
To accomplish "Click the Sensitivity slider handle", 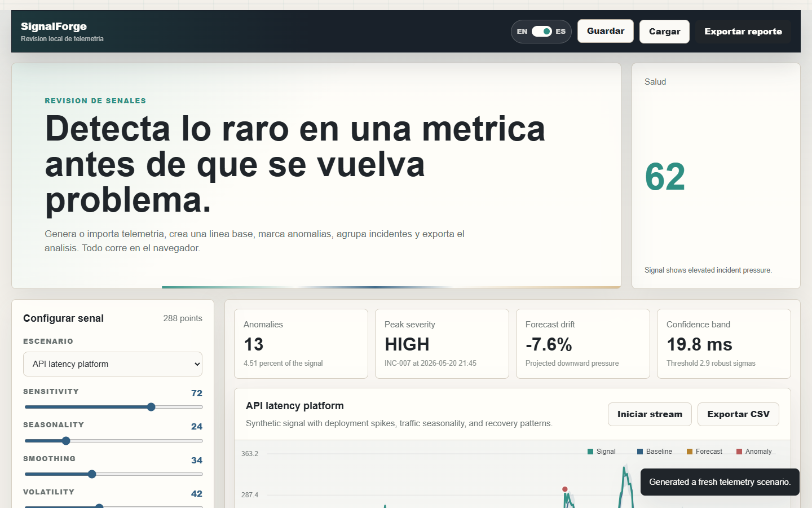I will pyautogui.click(x=151, y=407).
